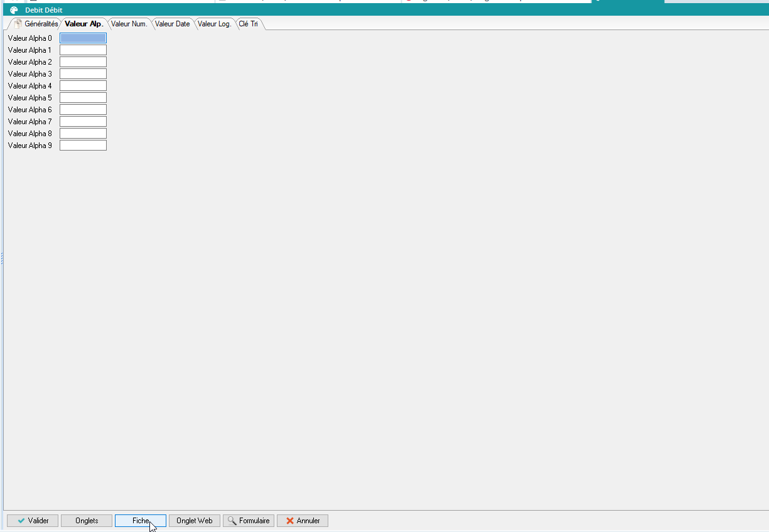This screenshot has height=532, width=769.
Task: Switch to the Valeur Alp. tab
Action: point(83,24)
